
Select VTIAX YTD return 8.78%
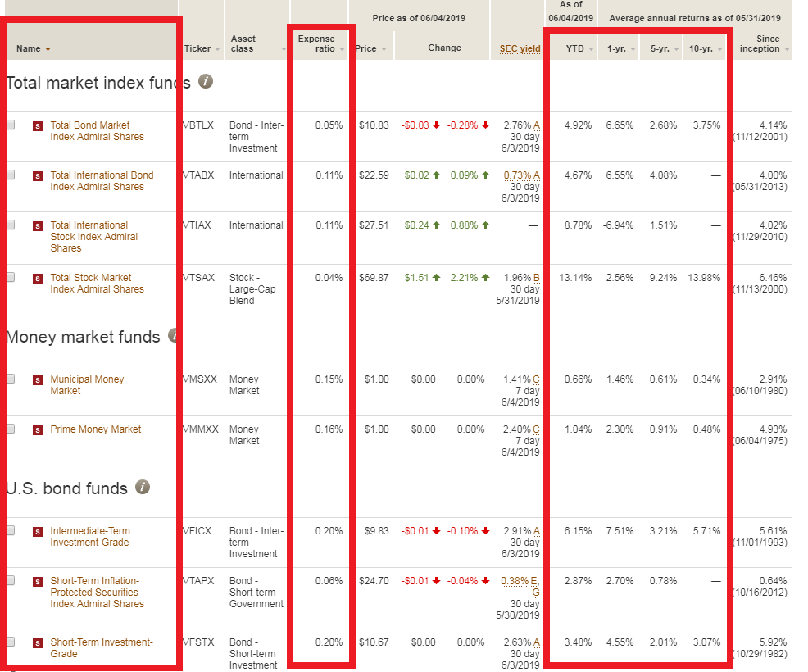[578, 225]
